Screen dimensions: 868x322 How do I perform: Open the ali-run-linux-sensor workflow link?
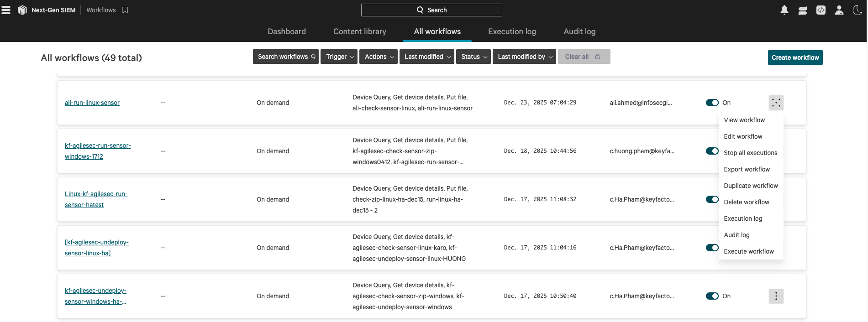[92, 103]
